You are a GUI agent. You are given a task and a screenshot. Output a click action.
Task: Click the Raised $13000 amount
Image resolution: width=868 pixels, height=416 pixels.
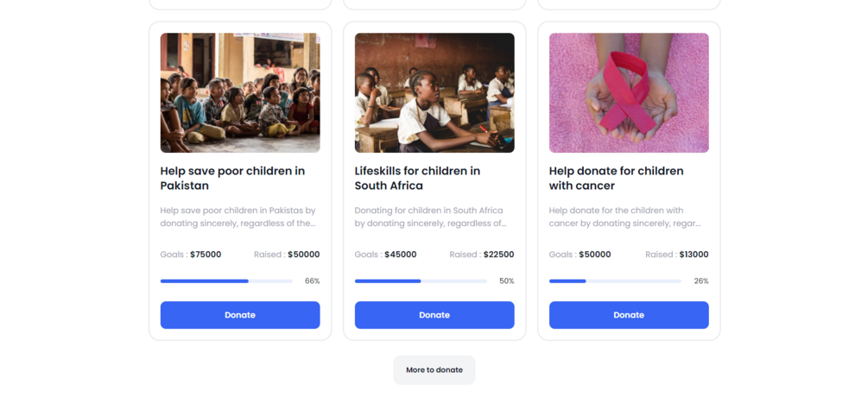tap(693, 255)
